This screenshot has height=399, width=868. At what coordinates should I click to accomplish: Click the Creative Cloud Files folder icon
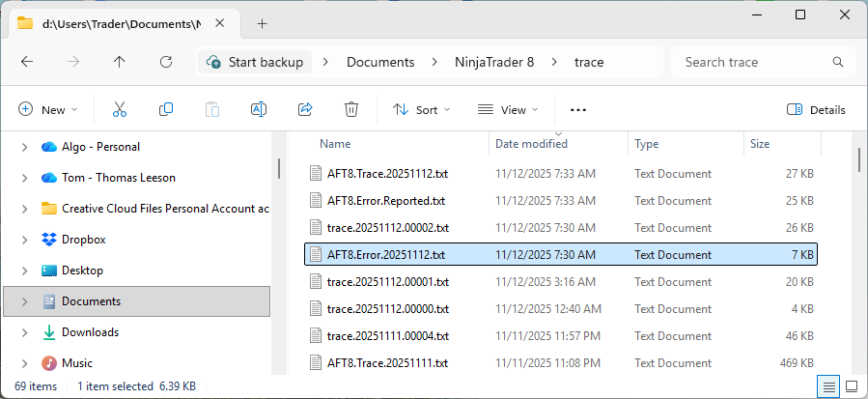(48, 209)
